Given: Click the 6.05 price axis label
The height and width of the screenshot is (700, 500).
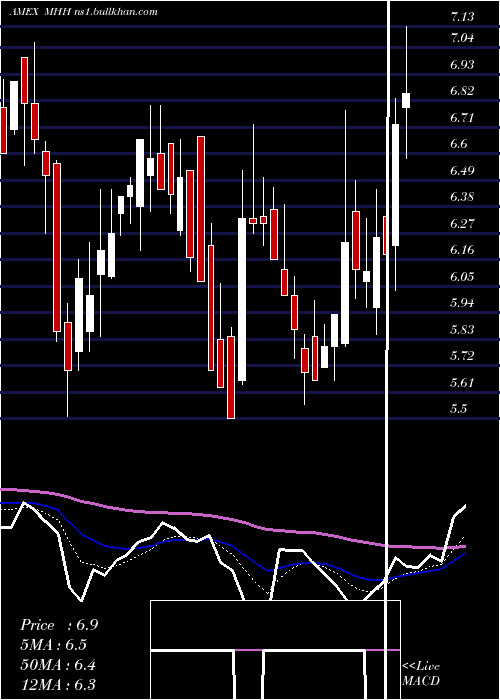Looking at the screenshot, I should [462, 276].
